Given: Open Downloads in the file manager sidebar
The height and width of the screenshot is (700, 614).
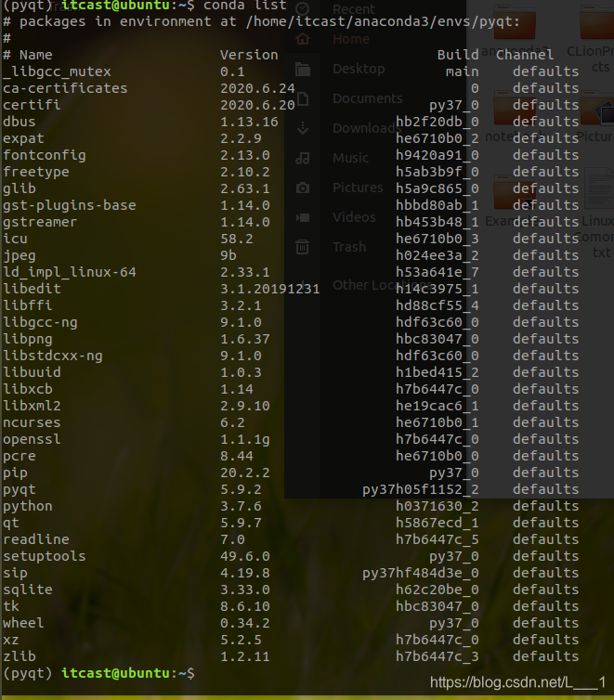Looking at the screenshot, I should 367,128.
